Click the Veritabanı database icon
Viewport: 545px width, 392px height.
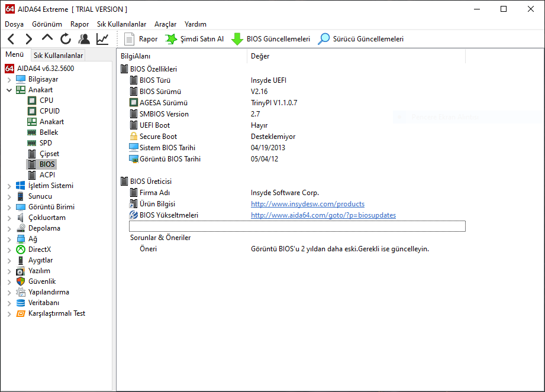coord(21,303)
